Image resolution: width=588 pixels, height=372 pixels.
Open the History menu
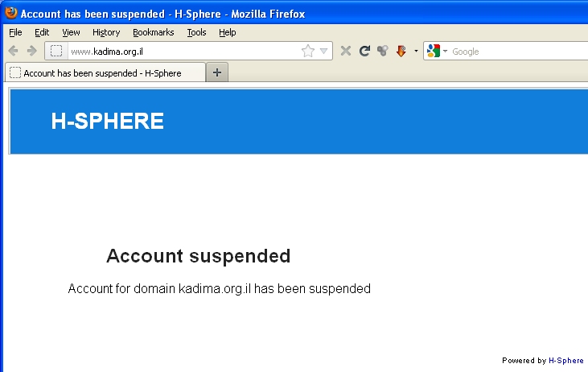pos(106,32)
